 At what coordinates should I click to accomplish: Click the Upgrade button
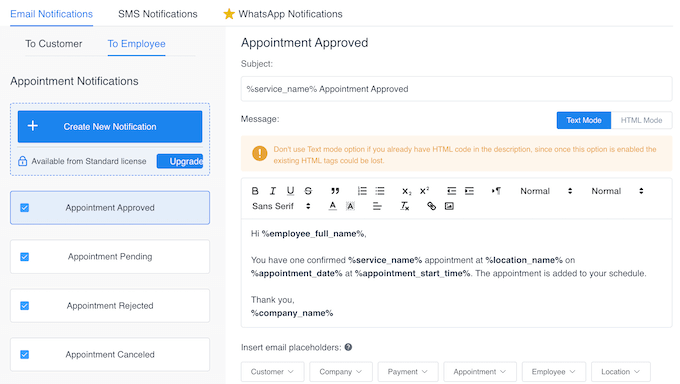tap(180, 161)
